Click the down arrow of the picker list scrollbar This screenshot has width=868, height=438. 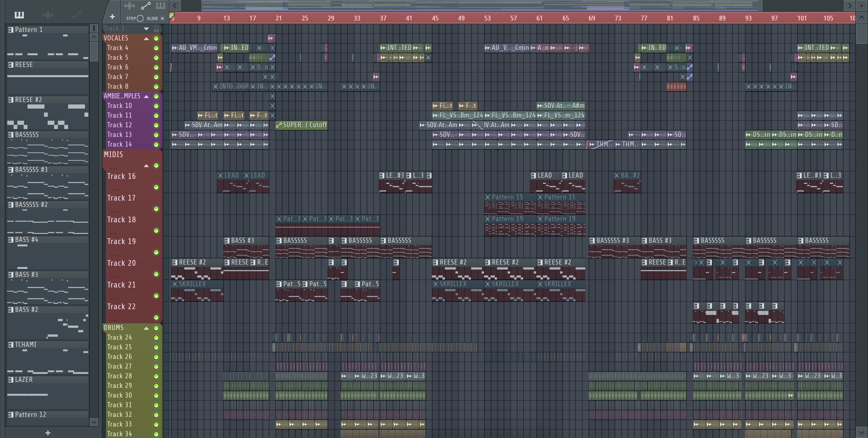94,422
